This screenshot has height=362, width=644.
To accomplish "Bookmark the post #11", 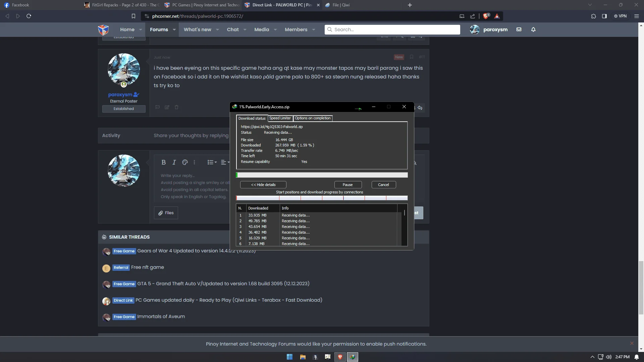I will pos(412,57).
